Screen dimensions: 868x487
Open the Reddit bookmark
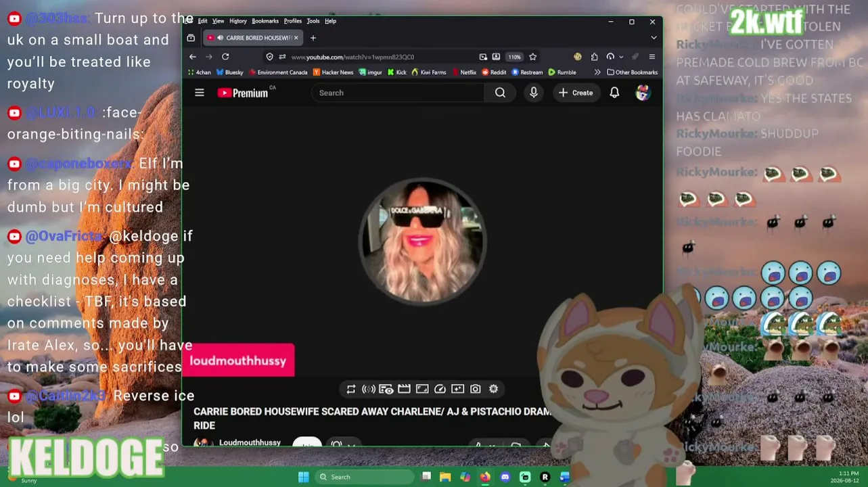click(494, 72)
